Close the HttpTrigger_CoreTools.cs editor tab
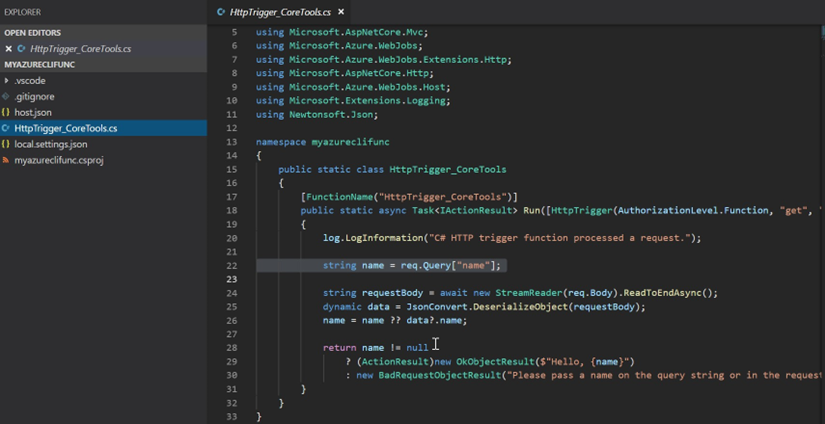The image size is (825, 424). click(x=341, y=12)
